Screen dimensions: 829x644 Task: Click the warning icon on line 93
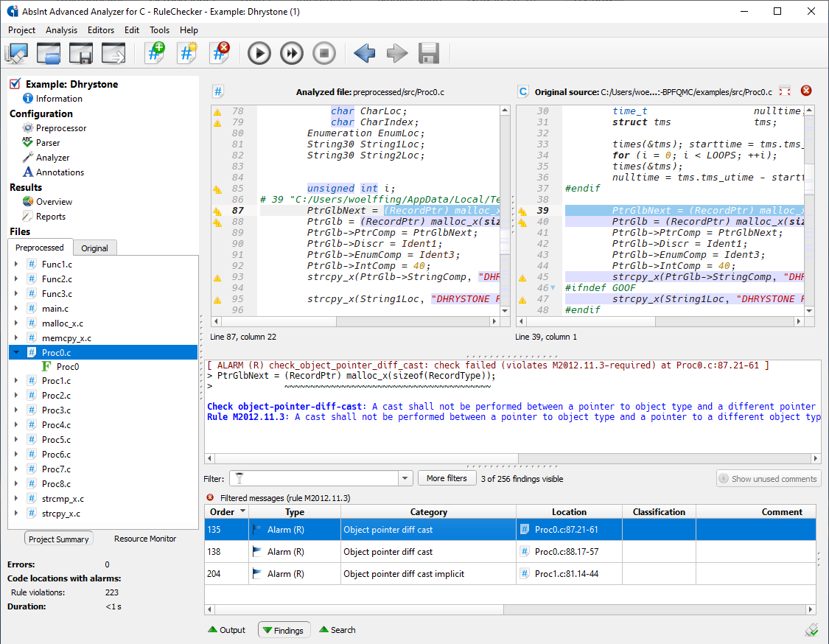pos(217,278)
